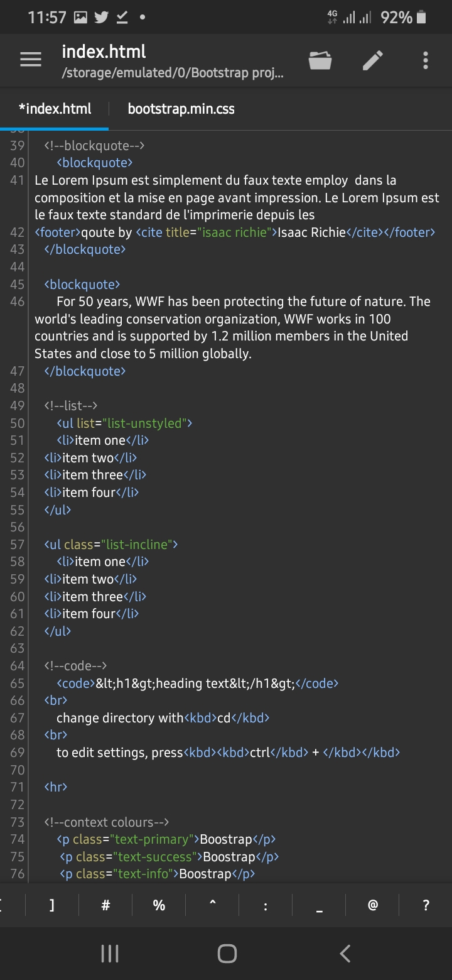Tap the Android recent apps button
Viewport: 452px width, 980px height.
(110, 954)
